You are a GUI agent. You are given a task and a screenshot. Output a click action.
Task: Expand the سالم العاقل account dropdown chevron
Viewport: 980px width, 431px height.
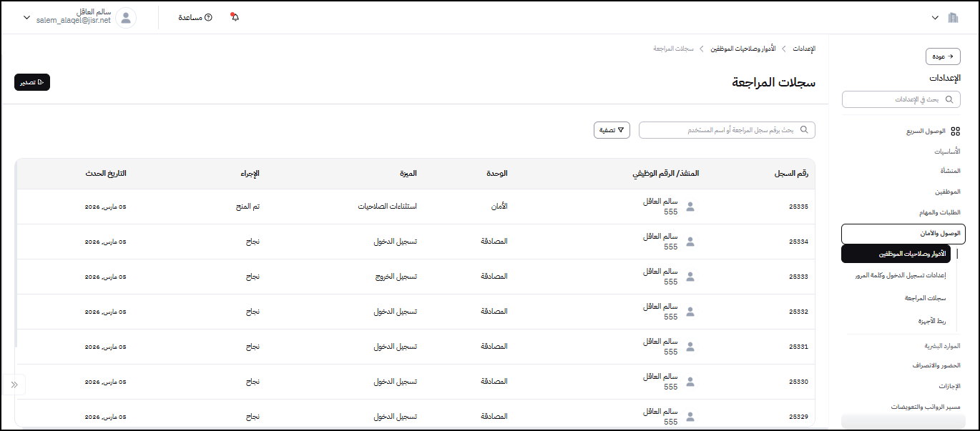[27, 17]
